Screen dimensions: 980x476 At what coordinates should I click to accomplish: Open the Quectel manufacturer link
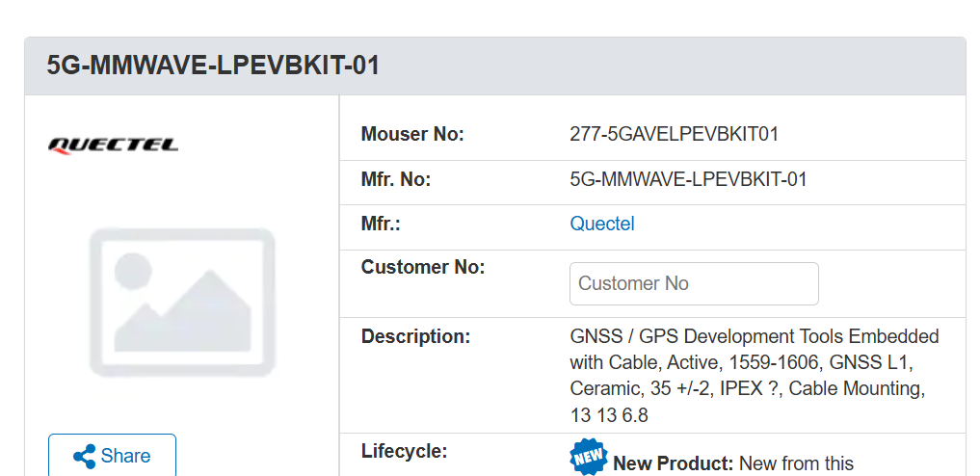[602, 225]
